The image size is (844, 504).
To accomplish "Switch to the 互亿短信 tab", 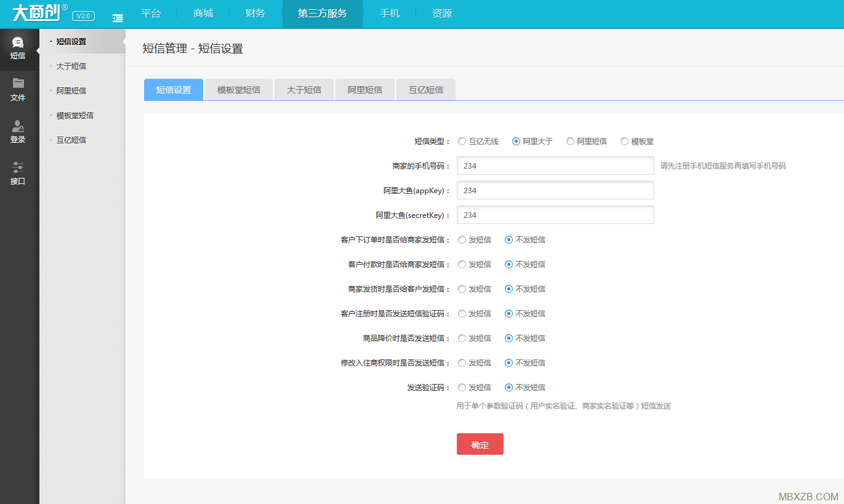I will 426,90.
